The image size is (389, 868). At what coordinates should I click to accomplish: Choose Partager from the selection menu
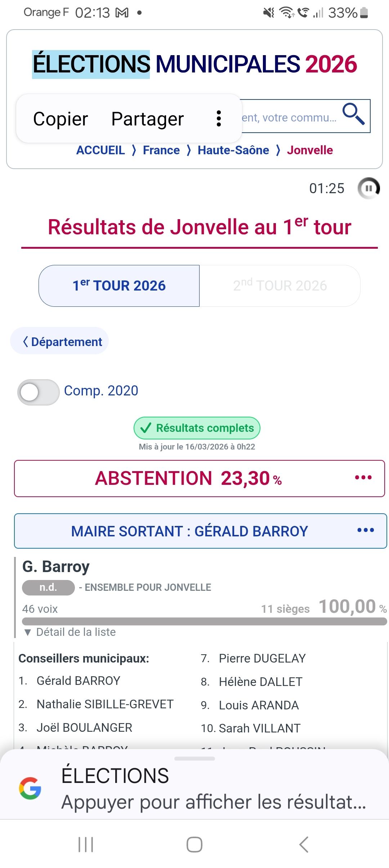[x=147, y=119]
